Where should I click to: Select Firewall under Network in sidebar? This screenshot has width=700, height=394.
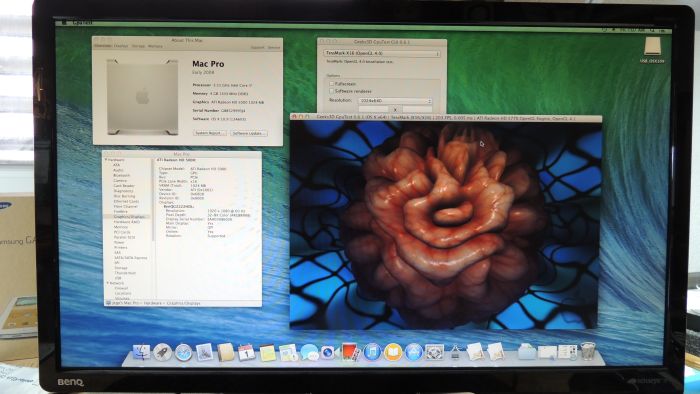coord(121,288)
